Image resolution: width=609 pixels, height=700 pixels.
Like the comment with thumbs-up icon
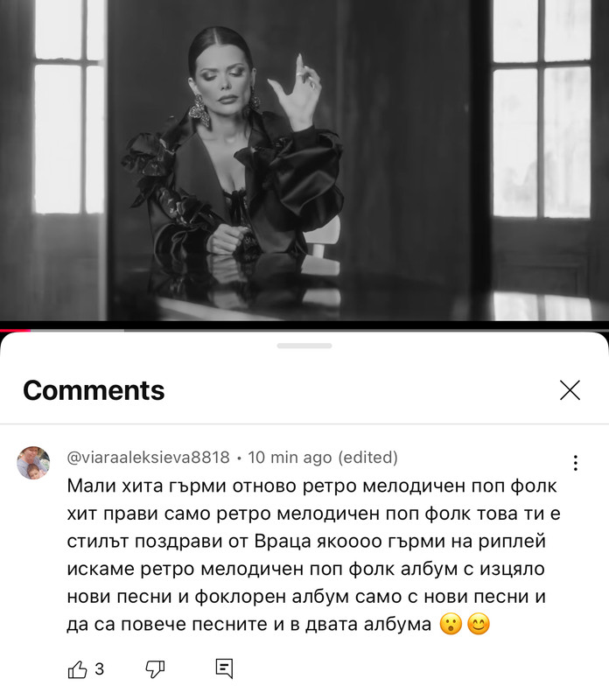(77, 669)
